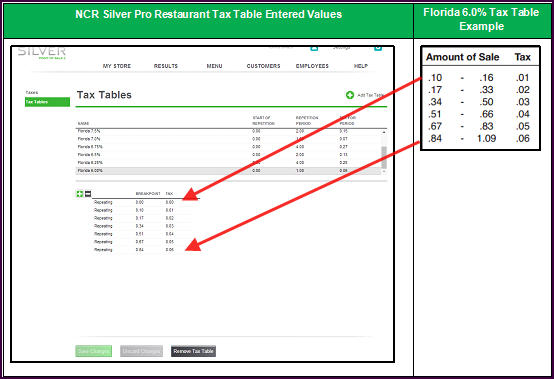Open the HELP menu

(x=361, y=66)
